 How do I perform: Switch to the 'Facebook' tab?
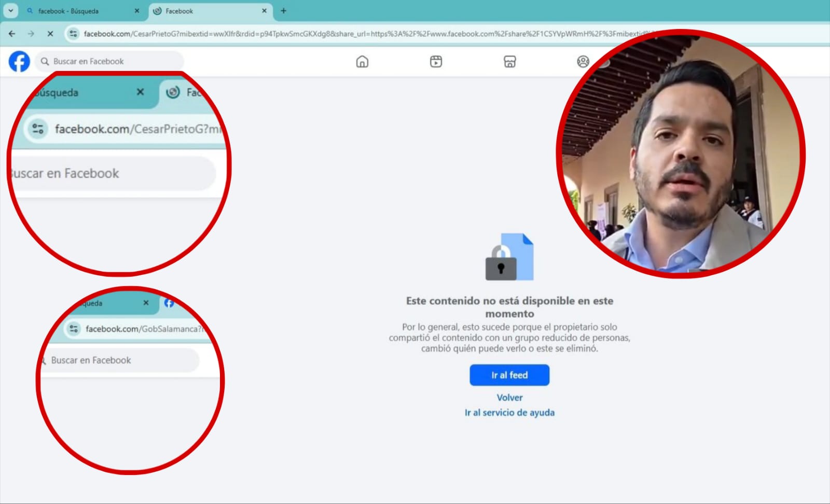(208, 10)
